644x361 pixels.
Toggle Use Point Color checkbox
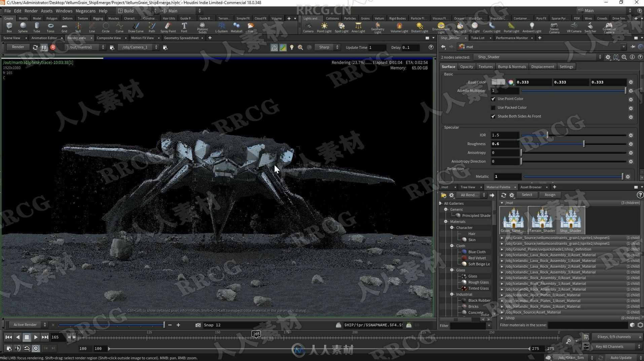[493, 99]
